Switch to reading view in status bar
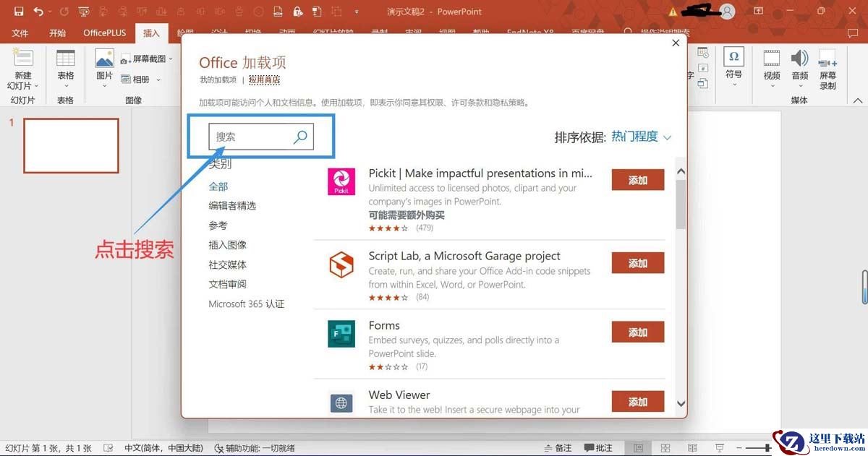The width and height of the screenshot is (868, 456). [692, 448]
